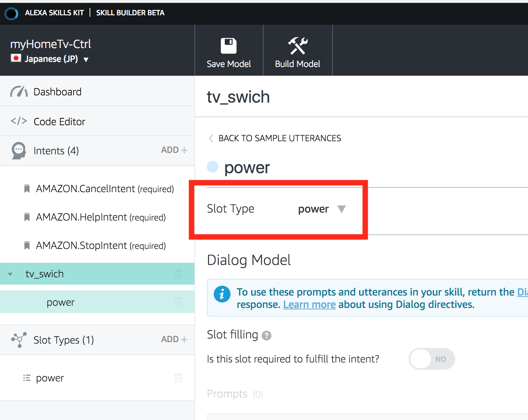The height and width of the screenshot is (420, 528).
Task: Select the tv_swich intent
Action: pyautogui.click(x=97, y=274)
